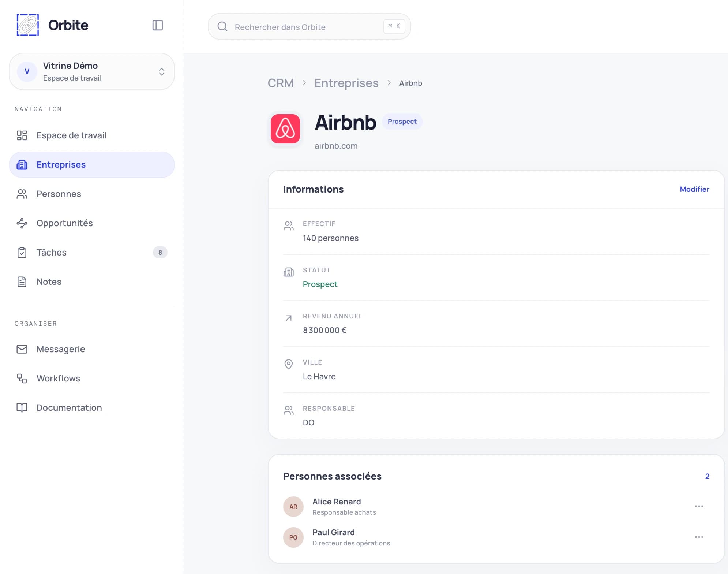Viewport: 728px width, 574px height.
Task: Click the Personnes associées count 2
Action: (x=707, y=476)
